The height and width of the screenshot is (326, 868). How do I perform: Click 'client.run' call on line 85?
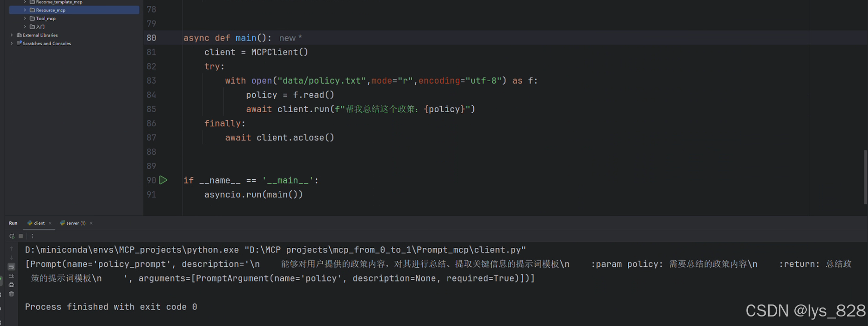pos(303,109)
